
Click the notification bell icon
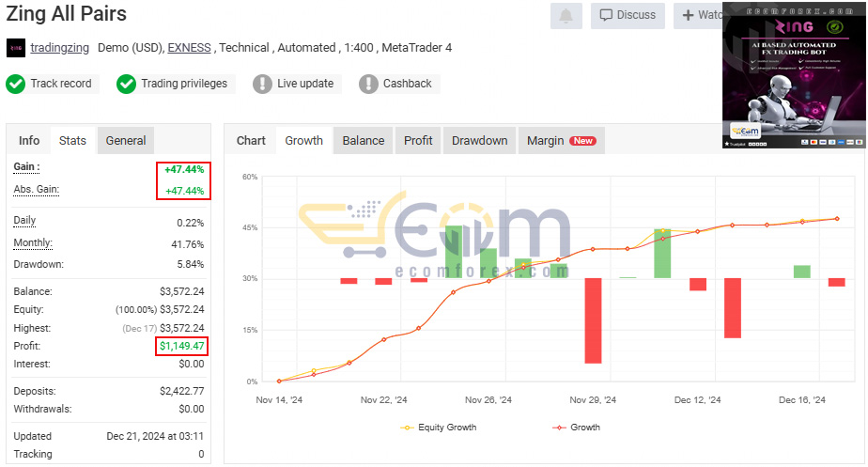[x=566, y=16]
